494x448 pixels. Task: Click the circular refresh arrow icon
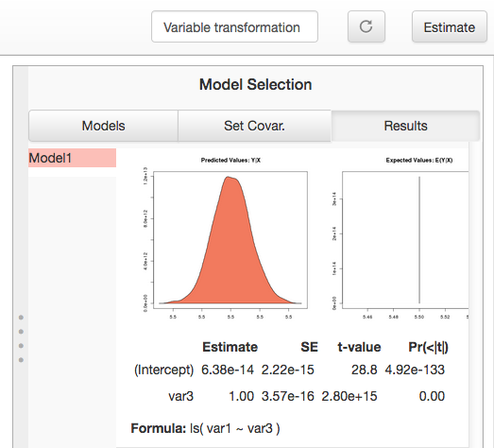(x=366, y=26)
